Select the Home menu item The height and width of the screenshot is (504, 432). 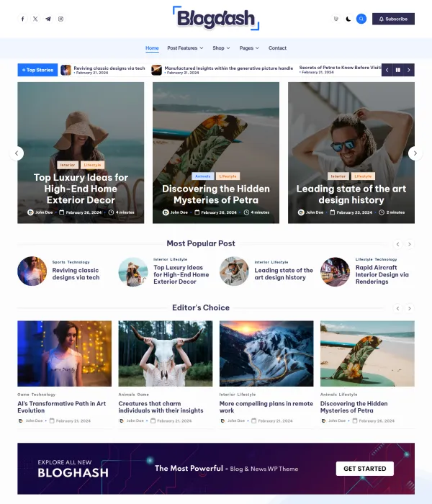click(x=152, y=48)
